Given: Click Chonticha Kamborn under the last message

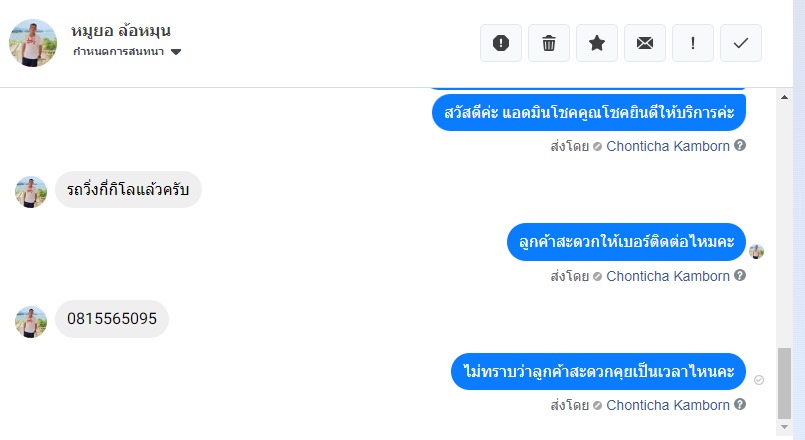Looking at the screenshot, I should pos(668,406).
